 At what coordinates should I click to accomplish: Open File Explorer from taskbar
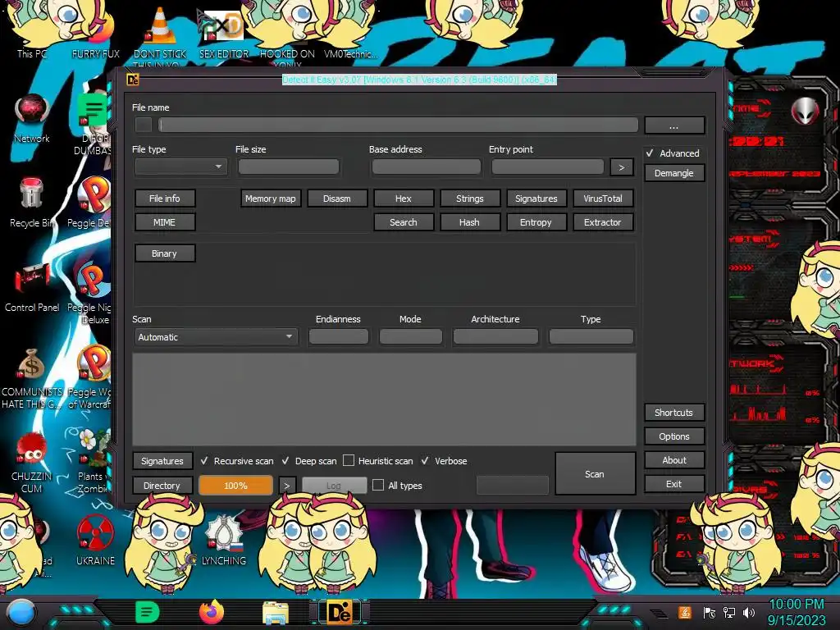pos(276,614)
